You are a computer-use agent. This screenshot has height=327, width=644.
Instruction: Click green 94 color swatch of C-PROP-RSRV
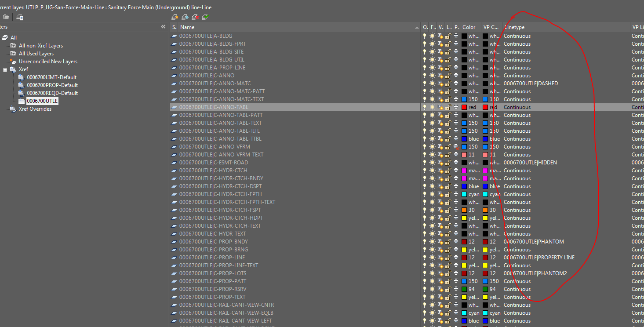click(464, 289)
